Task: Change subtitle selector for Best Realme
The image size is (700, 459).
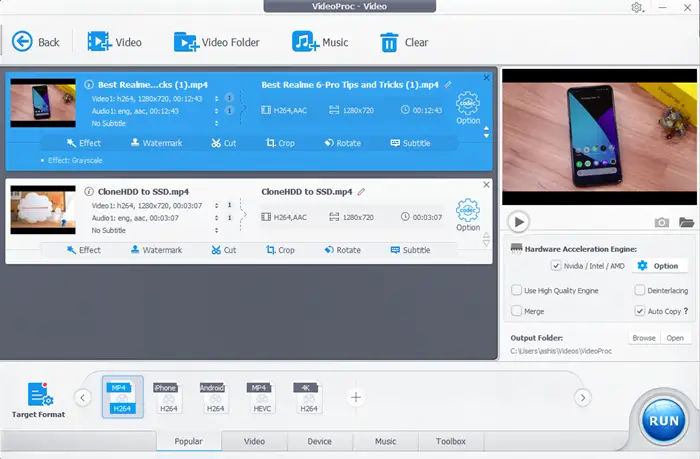Action: click(x=217, y=123)
